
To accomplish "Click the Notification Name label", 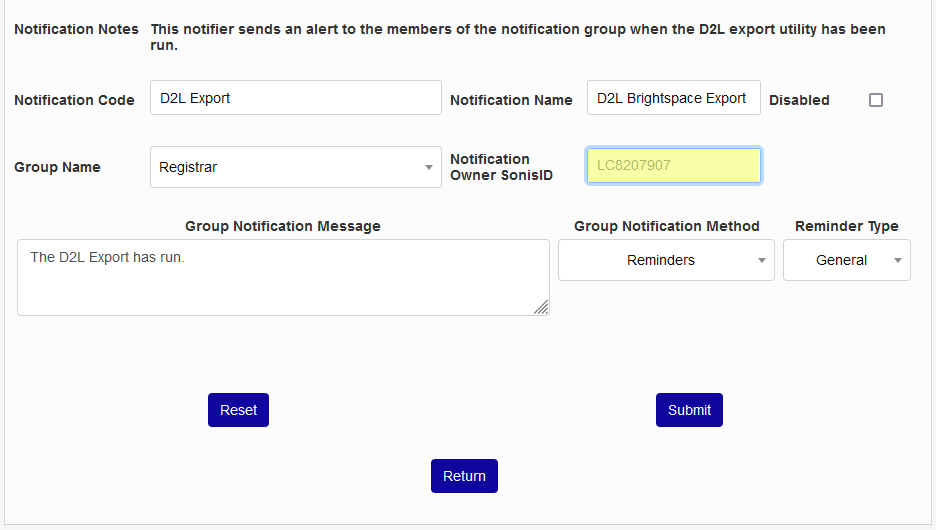I will tap(511, 100).
